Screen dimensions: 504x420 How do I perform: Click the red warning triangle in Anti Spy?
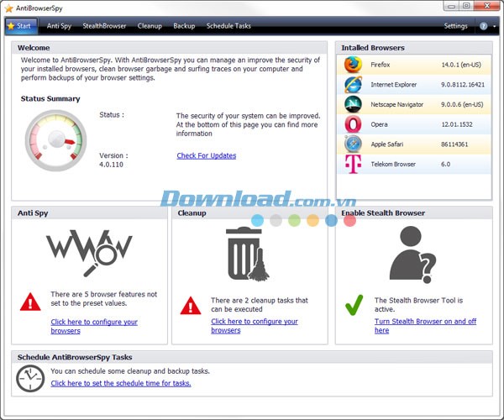30,302
